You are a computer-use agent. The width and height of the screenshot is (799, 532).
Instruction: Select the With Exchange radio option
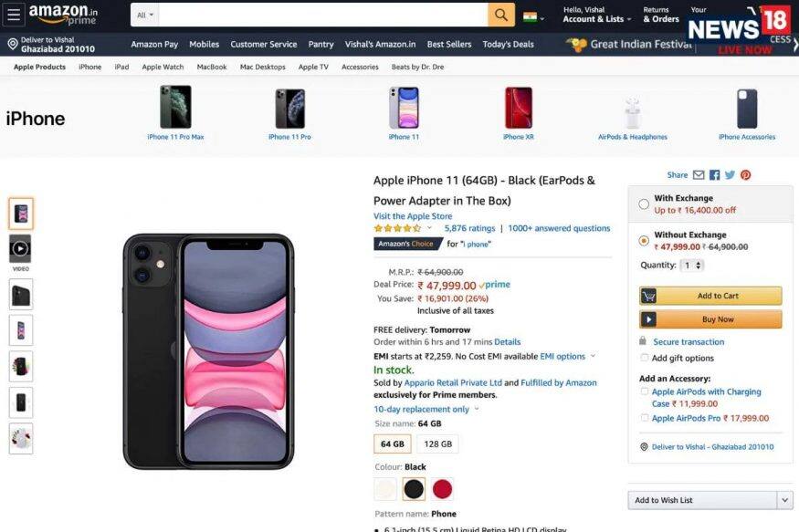644,204
